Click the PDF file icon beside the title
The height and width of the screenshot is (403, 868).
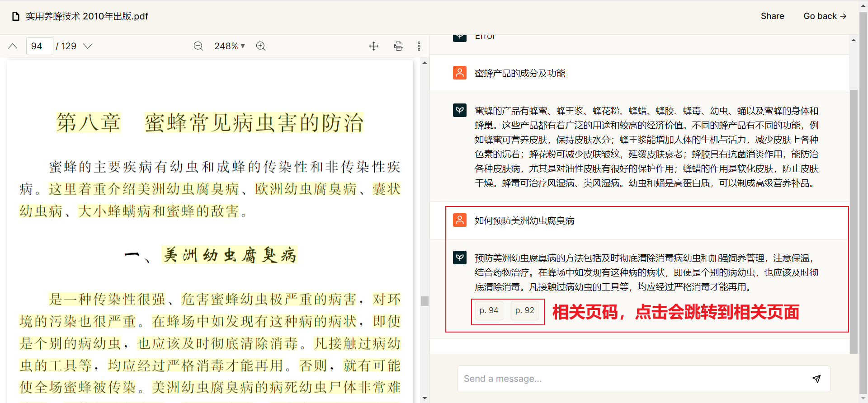pyautogui.click(x=16, y=16)
